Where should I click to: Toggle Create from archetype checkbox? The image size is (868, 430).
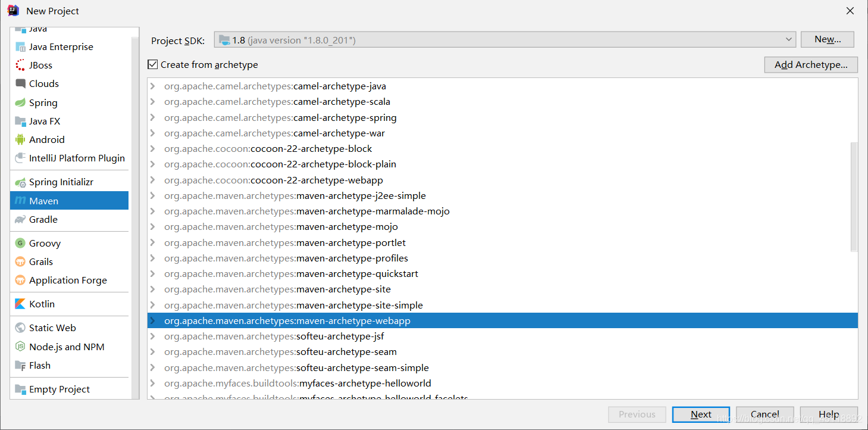pyautogui.click(x=153, y=64)
